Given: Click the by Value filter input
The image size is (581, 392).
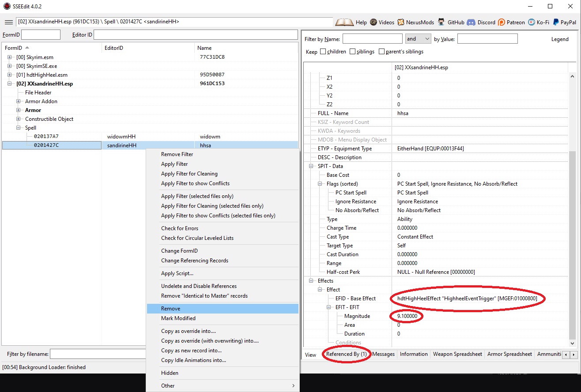Looking at the screenshot, I should point(487,39).
